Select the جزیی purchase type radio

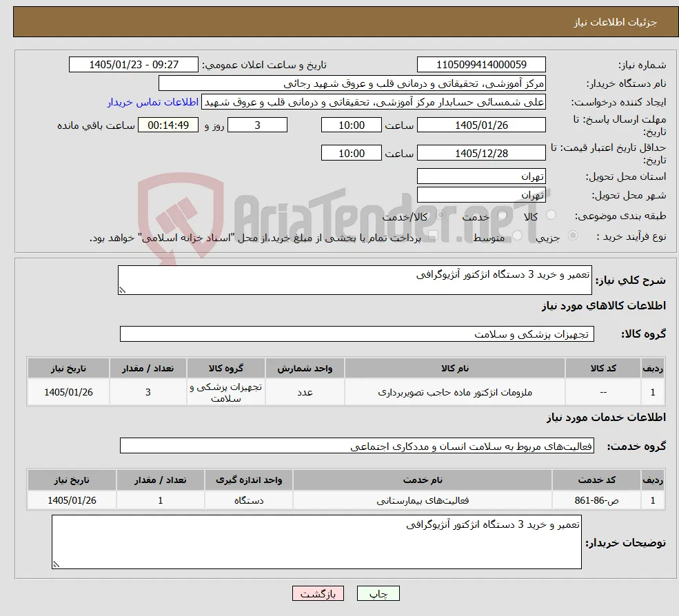573,235
